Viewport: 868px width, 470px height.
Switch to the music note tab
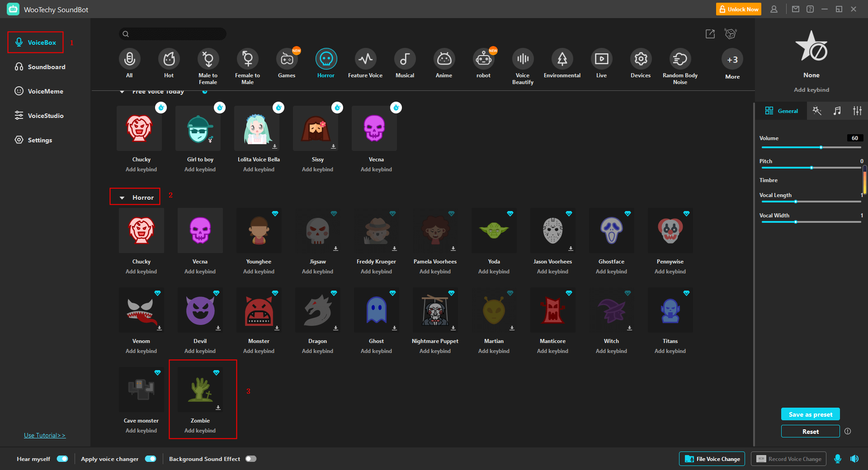point(837,111)
